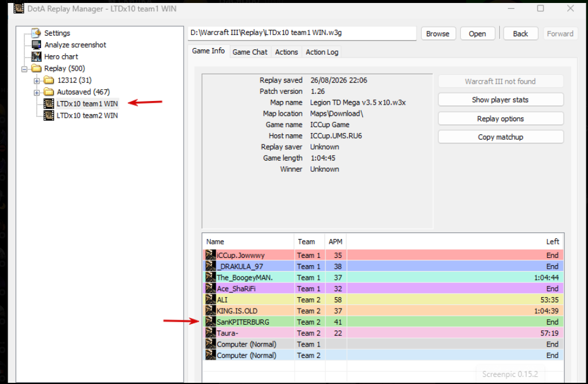Click the icon beside Taura-
Viewport: 588px width, 384px height.
pyautogui.click(x=211, y=332)
